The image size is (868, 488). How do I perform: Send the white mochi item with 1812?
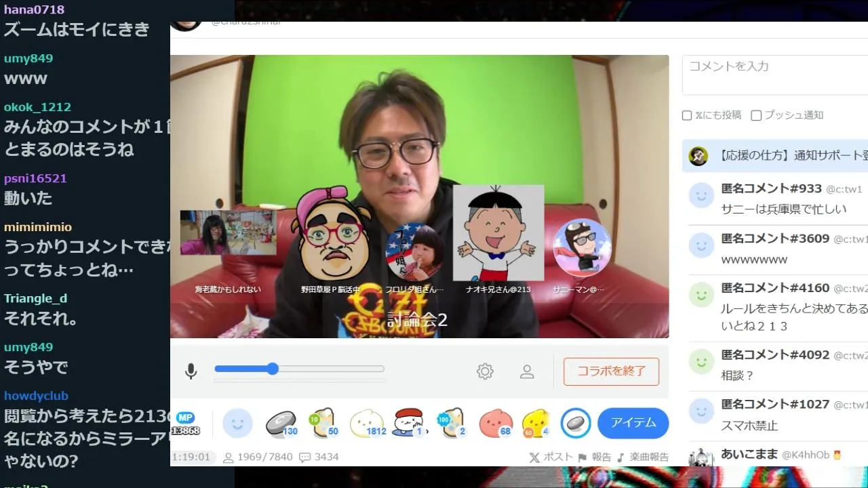(x=368, y=424)
